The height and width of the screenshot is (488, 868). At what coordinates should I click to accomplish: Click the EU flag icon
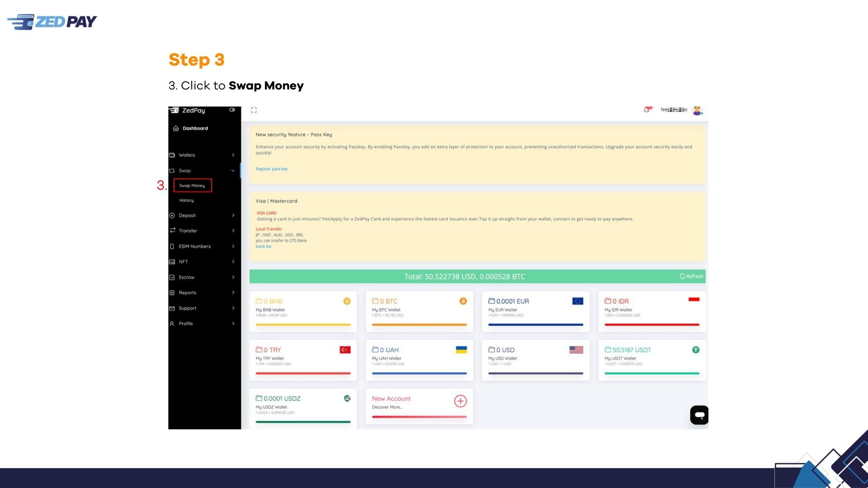(578, 301)
